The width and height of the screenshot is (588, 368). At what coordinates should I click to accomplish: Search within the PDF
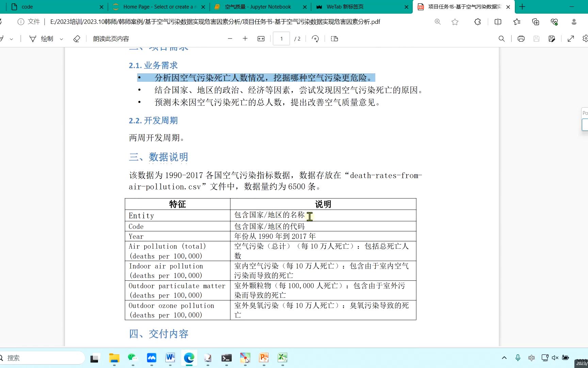pos(502,39)
